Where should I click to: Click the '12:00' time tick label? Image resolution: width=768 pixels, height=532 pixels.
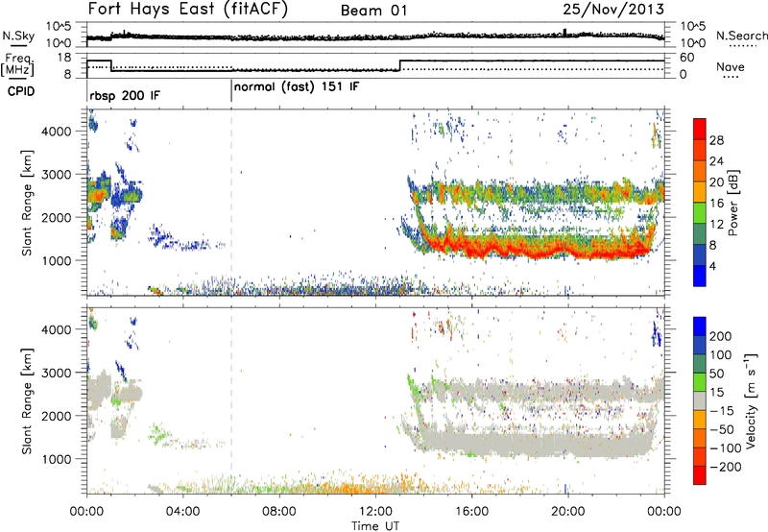click(x=375, y=512)
